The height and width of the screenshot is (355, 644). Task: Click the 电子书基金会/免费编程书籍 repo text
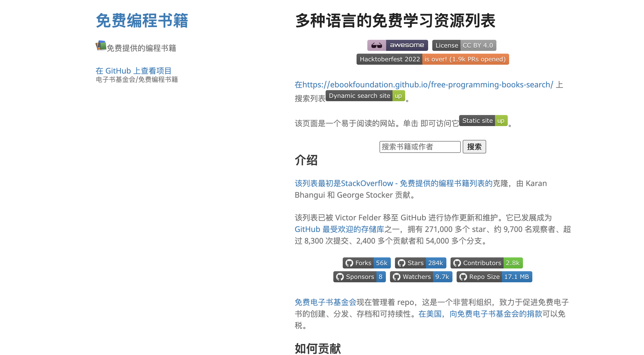click(137, 80)
